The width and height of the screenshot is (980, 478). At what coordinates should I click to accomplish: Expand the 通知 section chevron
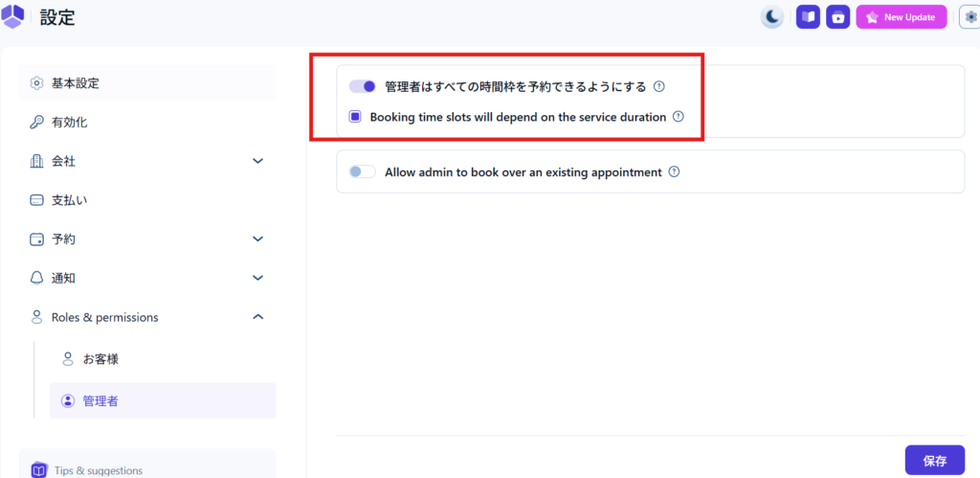(x=257, y=278)
